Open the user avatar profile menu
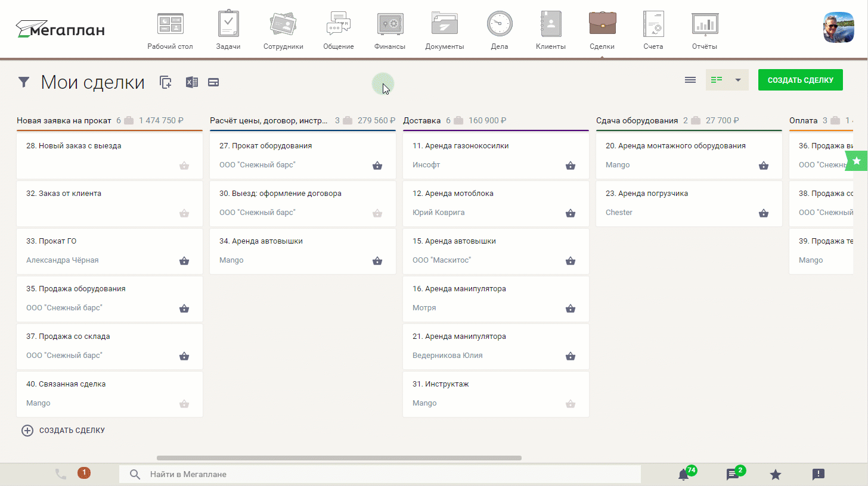Image resolution: width=868 pixels, height=486 pixels. click(838, 27)
